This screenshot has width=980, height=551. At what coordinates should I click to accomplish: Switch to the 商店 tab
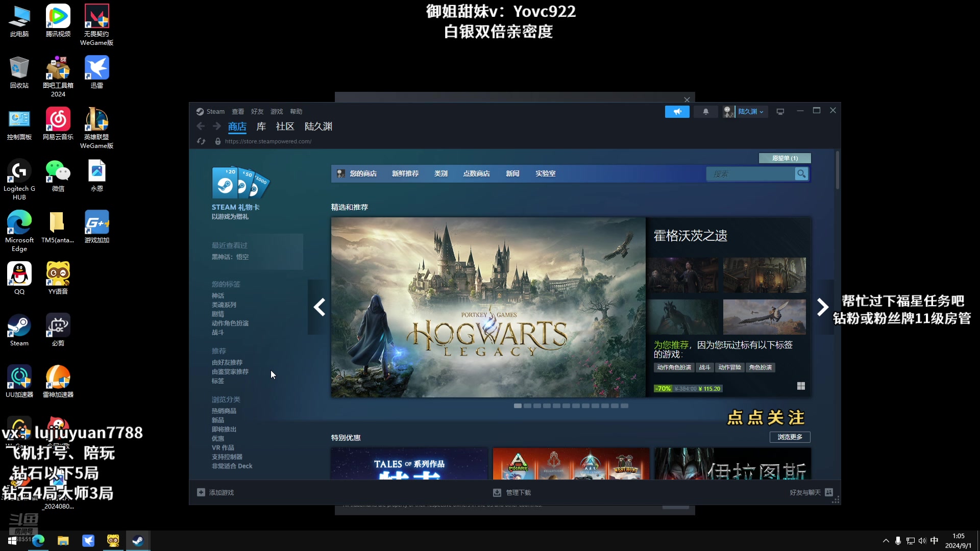[x=237, y=127]
